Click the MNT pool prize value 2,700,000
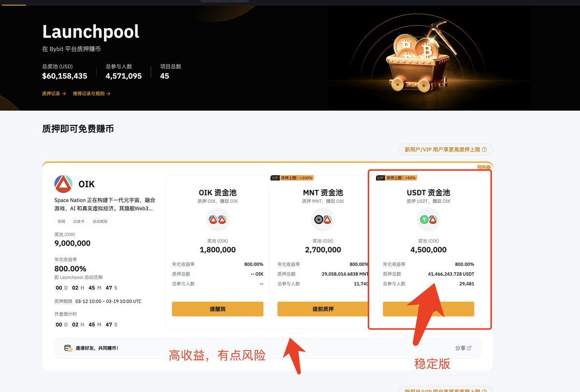The width and height of the screenshot is (580, 392). (323, 250)
